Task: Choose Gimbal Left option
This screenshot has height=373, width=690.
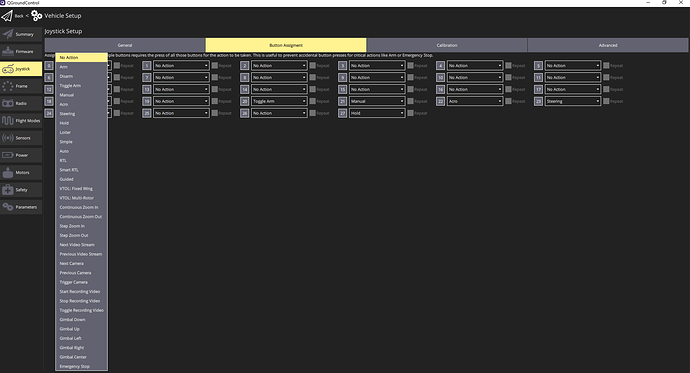Action: [81, 338]
